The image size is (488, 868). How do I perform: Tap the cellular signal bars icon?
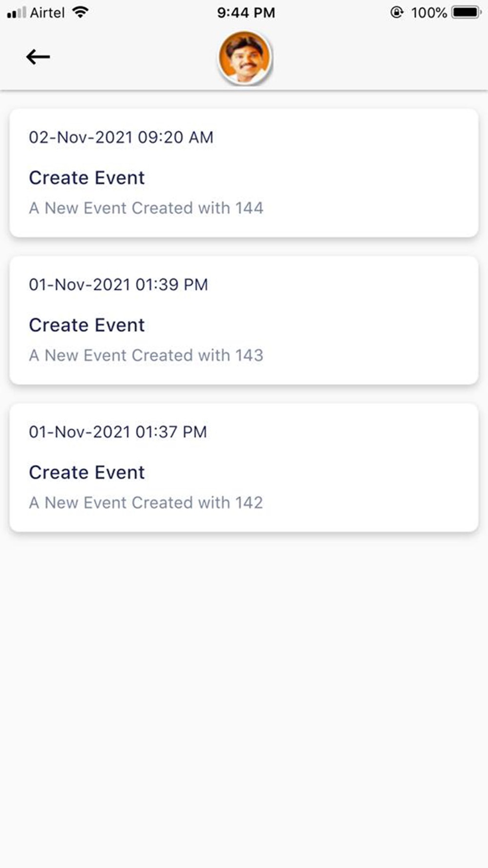click(16, 13)
